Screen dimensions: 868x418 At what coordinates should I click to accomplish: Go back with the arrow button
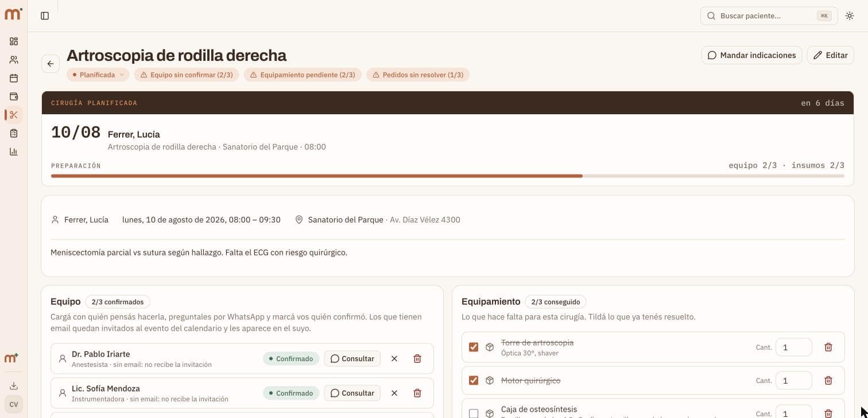(51, 64)
